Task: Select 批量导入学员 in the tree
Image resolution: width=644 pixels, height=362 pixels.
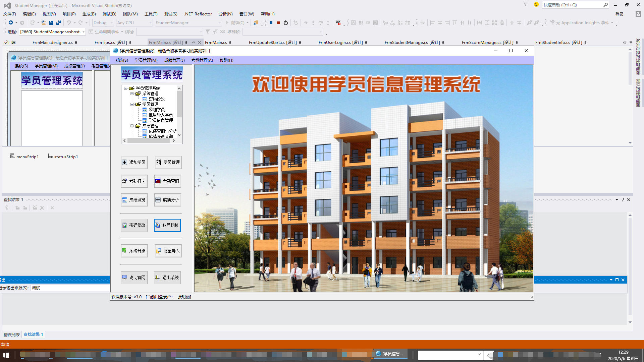Action: [161, 115]
